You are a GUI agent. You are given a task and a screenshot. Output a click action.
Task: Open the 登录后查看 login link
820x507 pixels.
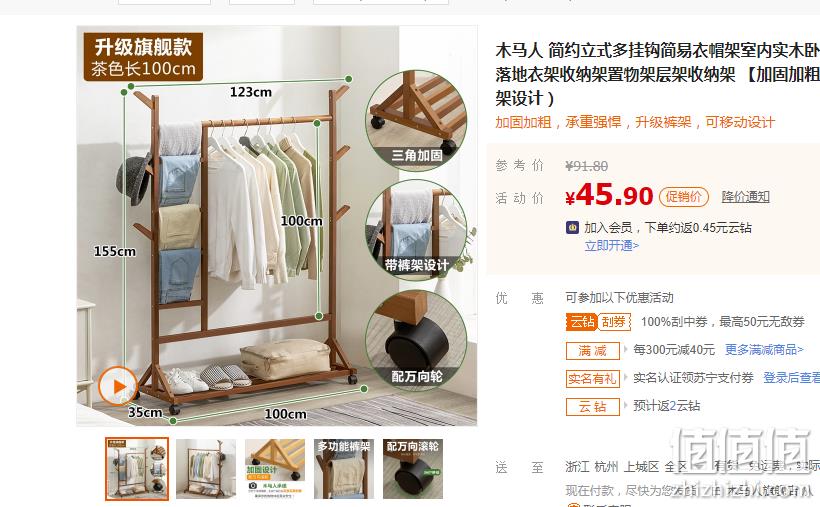(791, 378)
